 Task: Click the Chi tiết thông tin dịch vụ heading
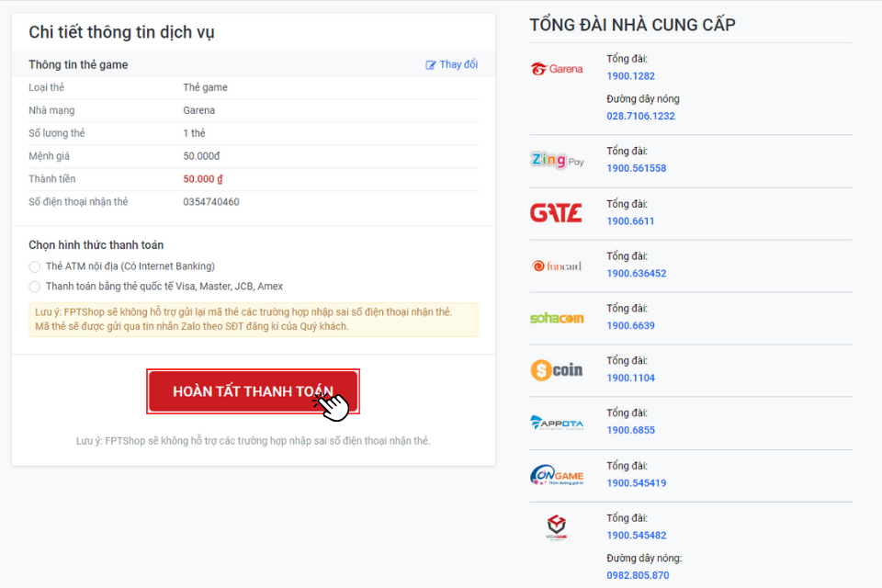[x=121, y=33]
